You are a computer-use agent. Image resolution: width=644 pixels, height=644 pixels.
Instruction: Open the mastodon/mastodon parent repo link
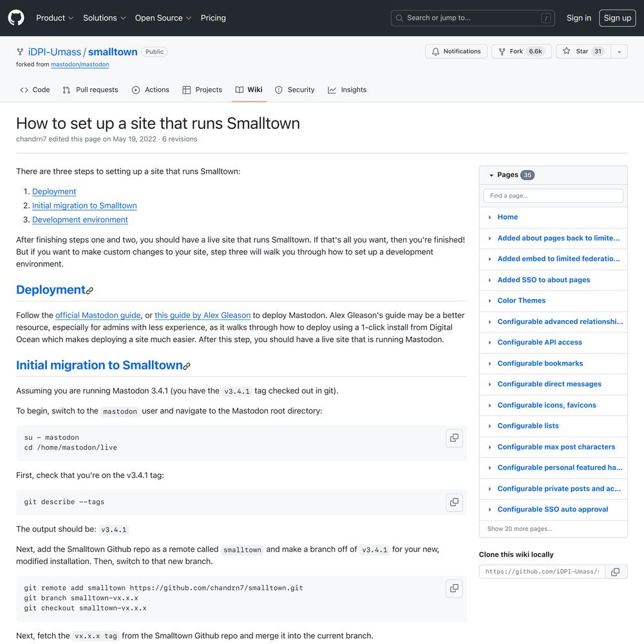80,64
